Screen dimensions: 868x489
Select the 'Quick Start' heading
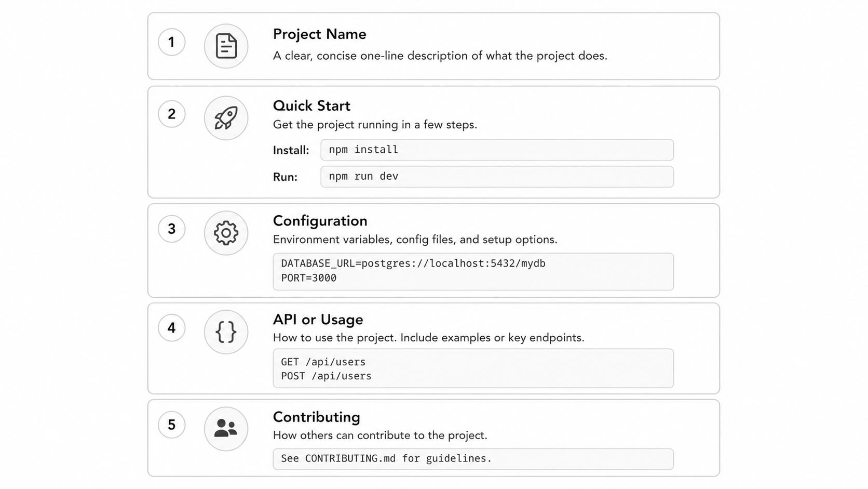[x=311, y=106]
